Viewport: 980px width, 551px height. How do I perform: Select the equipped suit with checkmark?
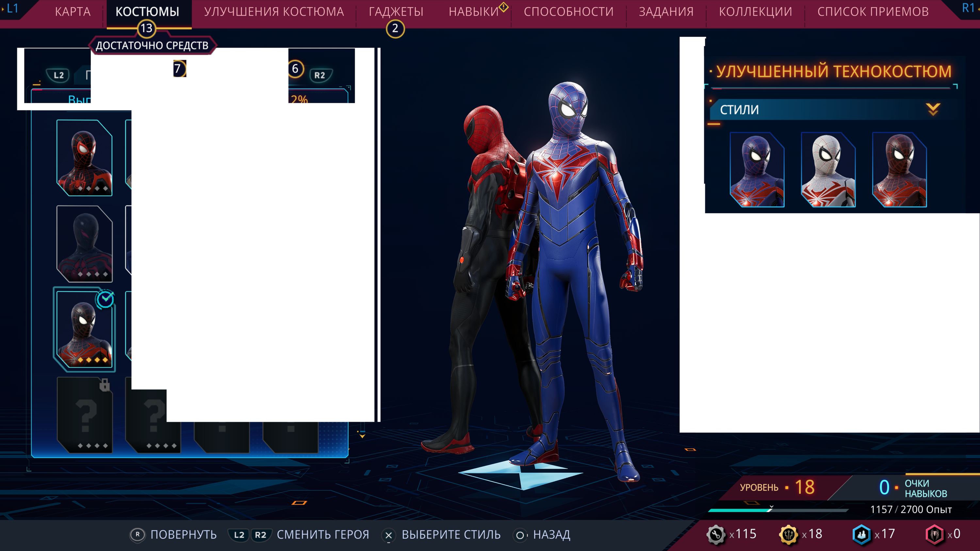click(x=85, y=329)
